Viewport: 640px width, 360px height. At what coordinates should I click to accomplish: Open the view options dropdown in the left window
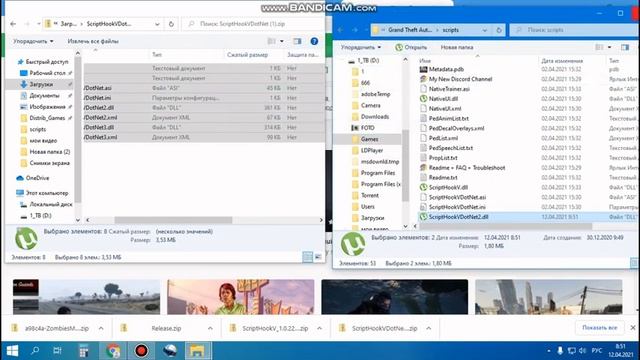click(x=282, y=41)
